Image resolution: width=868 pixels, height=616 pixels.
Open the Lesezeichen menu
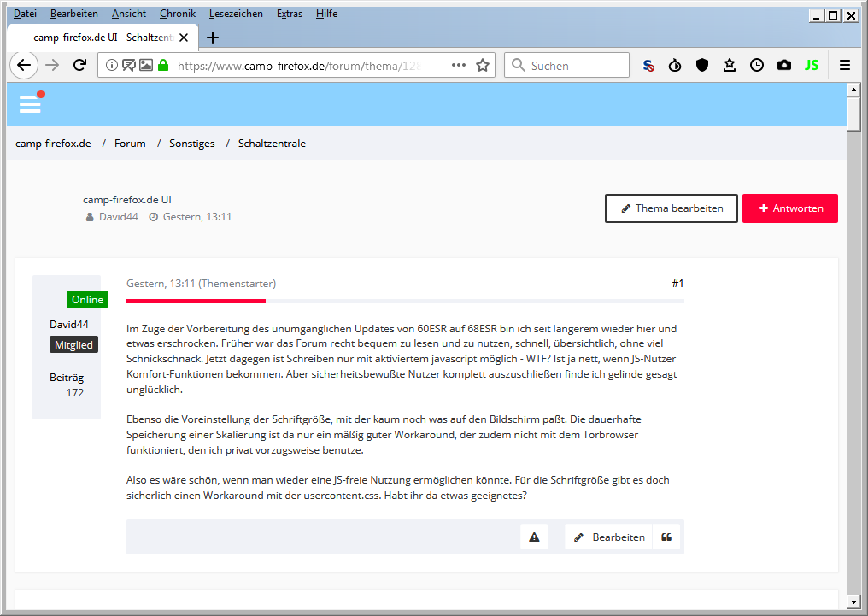point(236,14)
